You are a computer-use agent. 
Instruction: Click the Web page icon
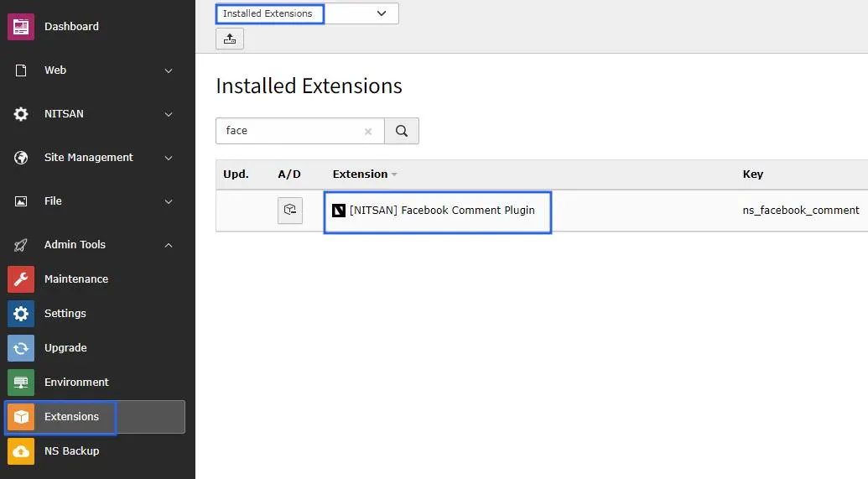tap(20, 70)
